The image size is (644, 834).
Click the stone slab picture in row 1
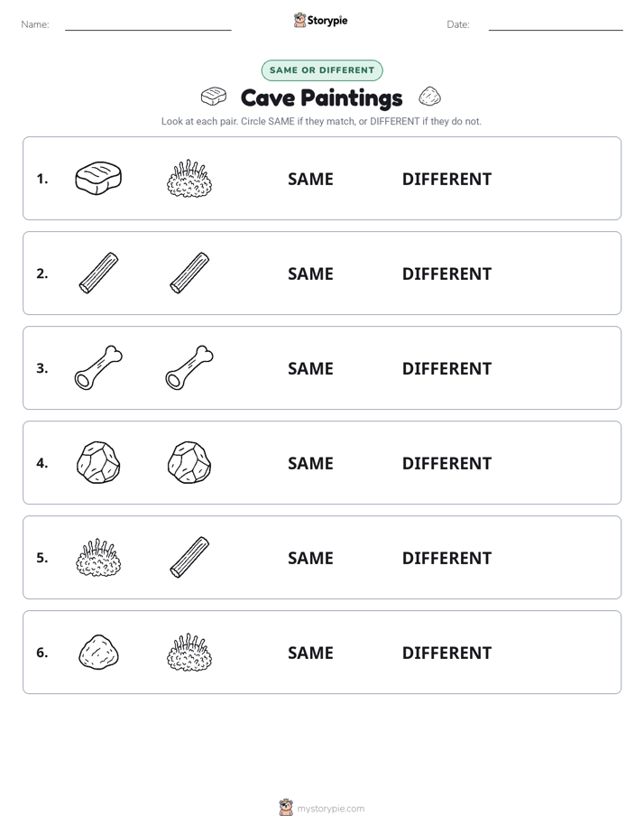(98, 178)
